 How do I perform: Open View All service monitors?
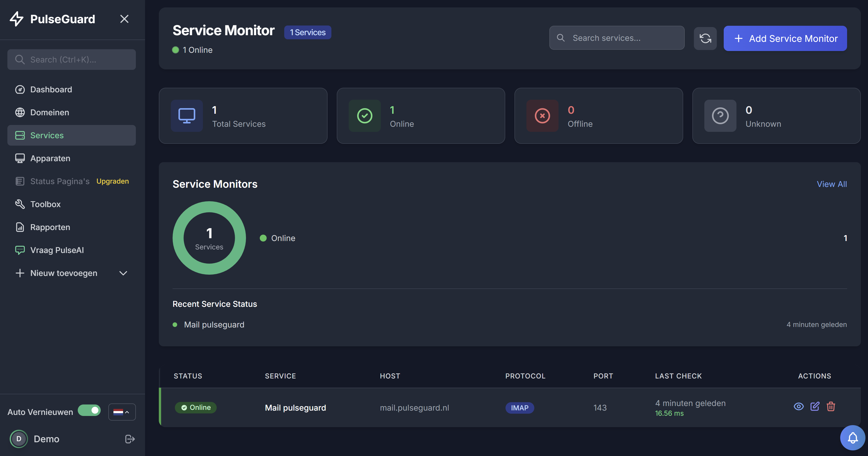(x=832, y=184)
